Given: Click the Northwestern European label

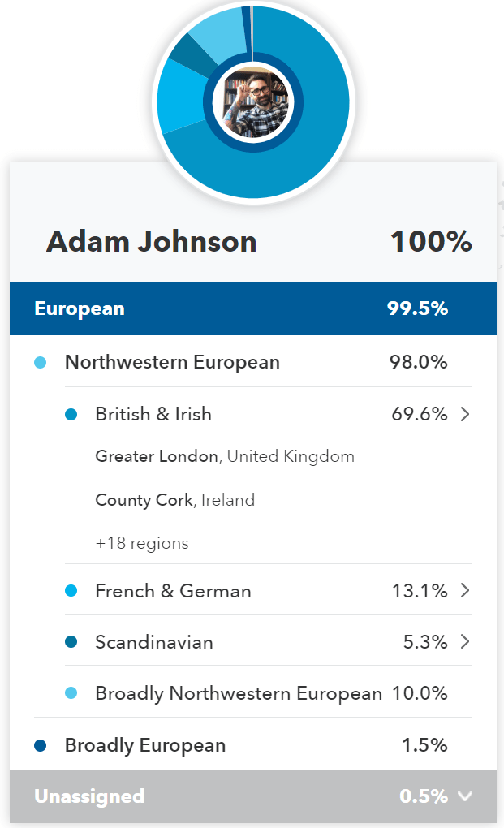Looking at the screenshot, I should click(172, 362).
